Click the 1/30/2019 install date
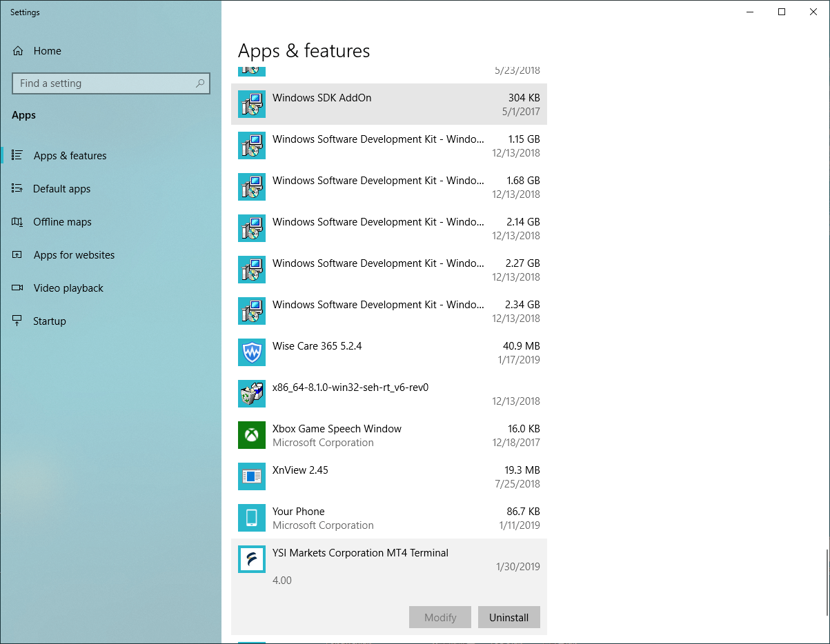The image size is (830, 644). pos(517,567)
